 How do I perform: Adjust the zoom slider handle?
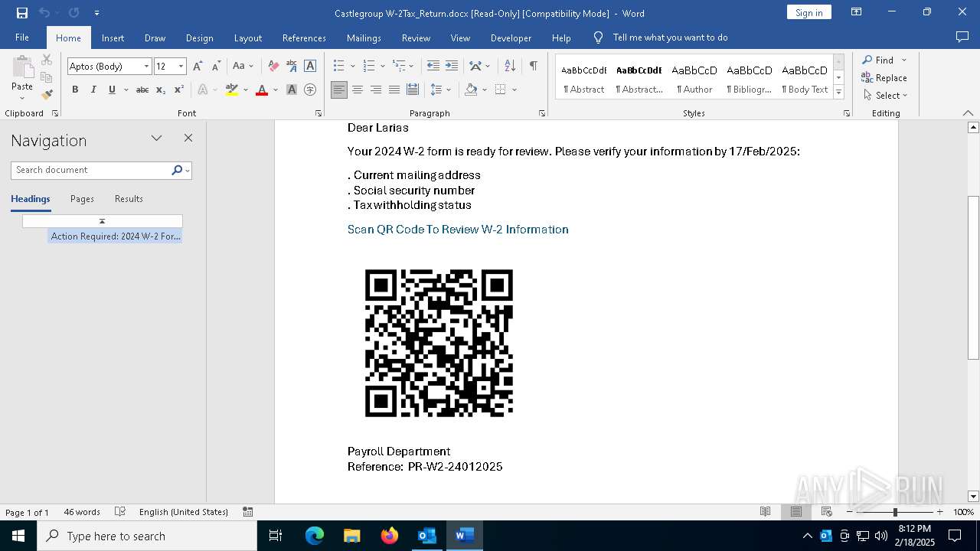pyautogui.click(x=894, y=512)
